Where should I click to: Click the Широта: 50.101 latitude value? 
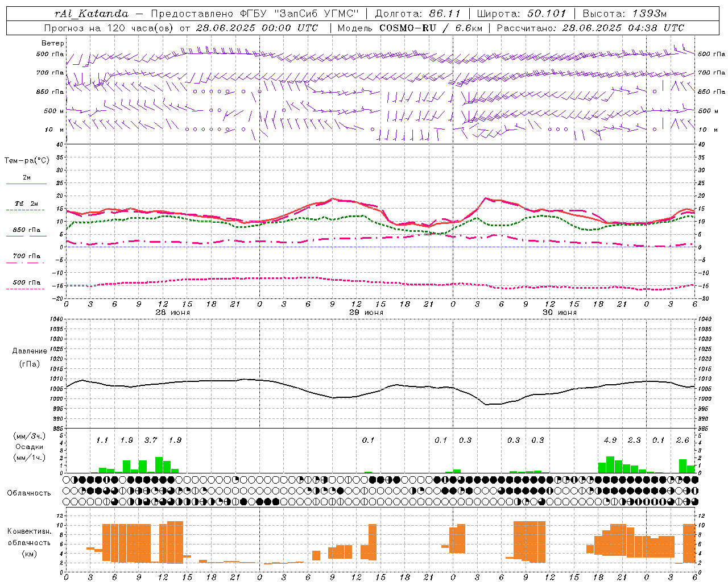[x=522, y=14]
